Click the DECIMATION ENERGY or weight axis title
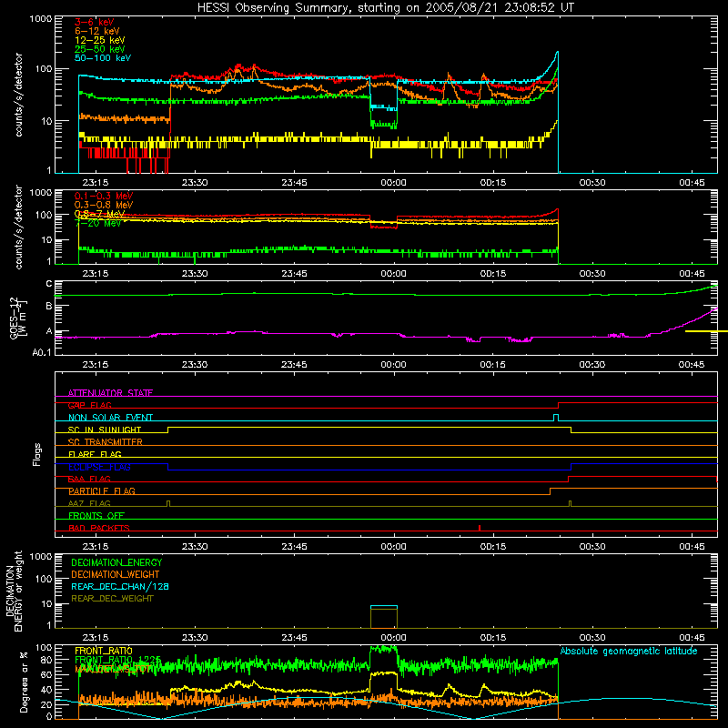This screenshot has height=728, width=728. (14, 591)
